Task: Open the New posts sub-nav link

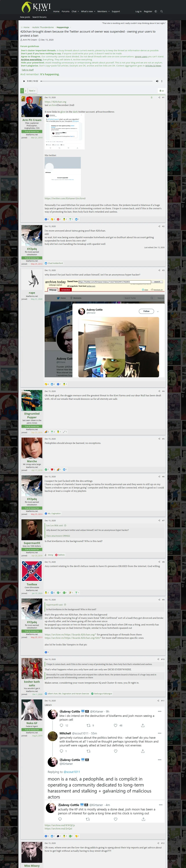Action: pyautogui.click(x=25, y=17)
